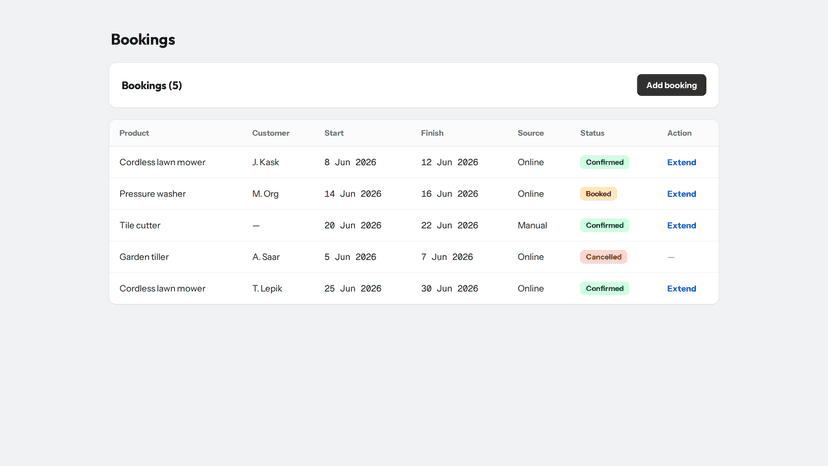Click finish date 12 Jun 2026
This screenshot has height=466, width=828.
click(449, 162)
